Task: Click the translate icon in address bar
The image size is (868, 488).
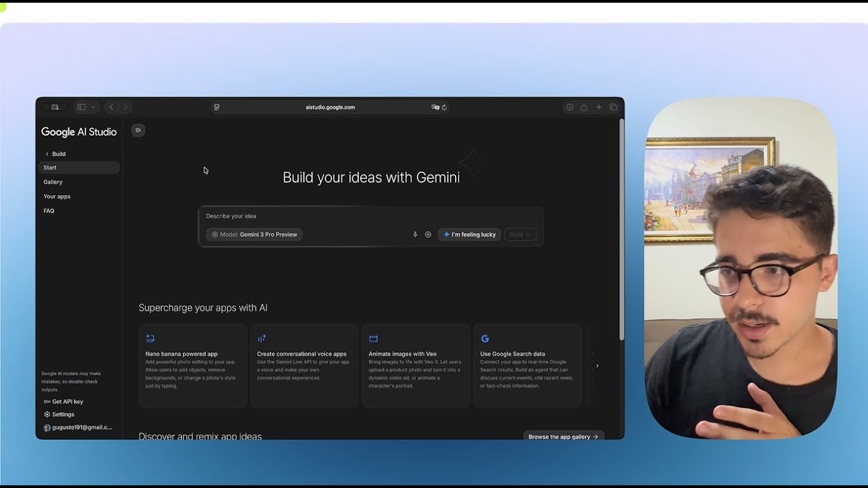Action: click(435, 107)
